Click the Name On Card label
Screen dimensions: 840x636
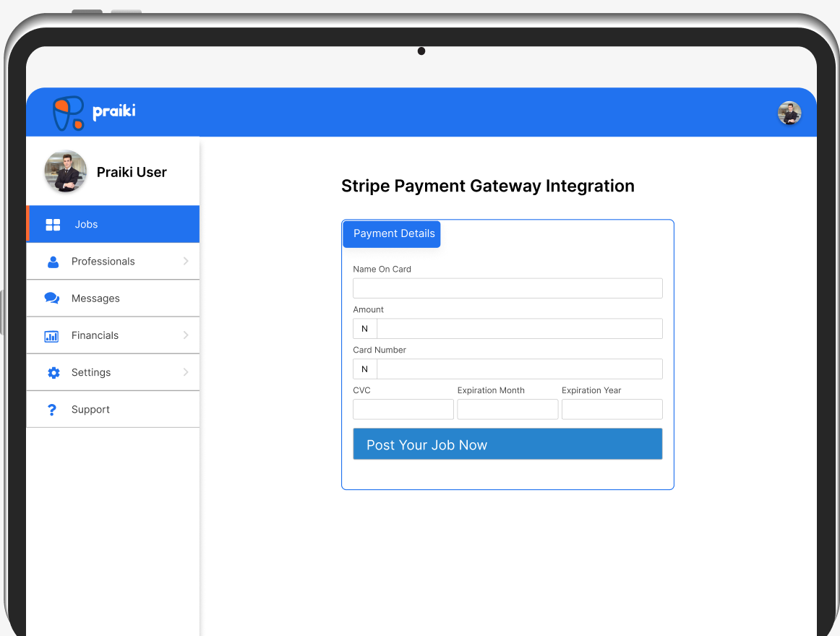[x=382, y=269]
